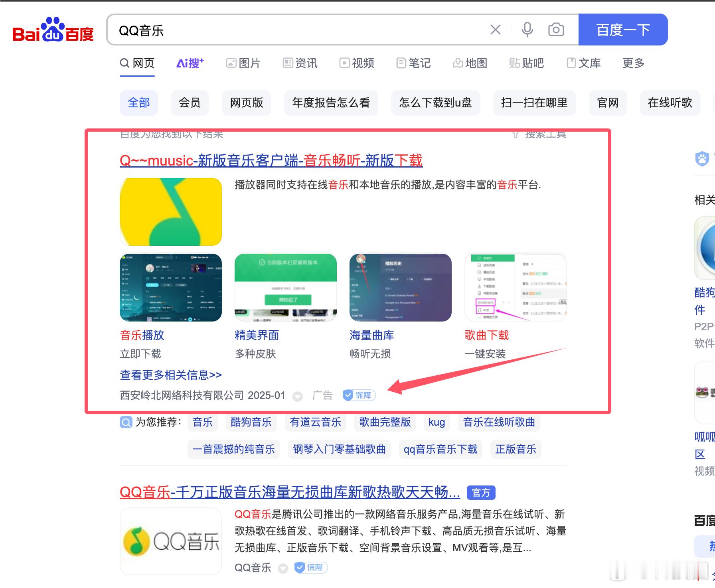Open the 精美界面 screenshot thumbnail
This screenshot has width=715, height=588.
click(x=286, y=288)
